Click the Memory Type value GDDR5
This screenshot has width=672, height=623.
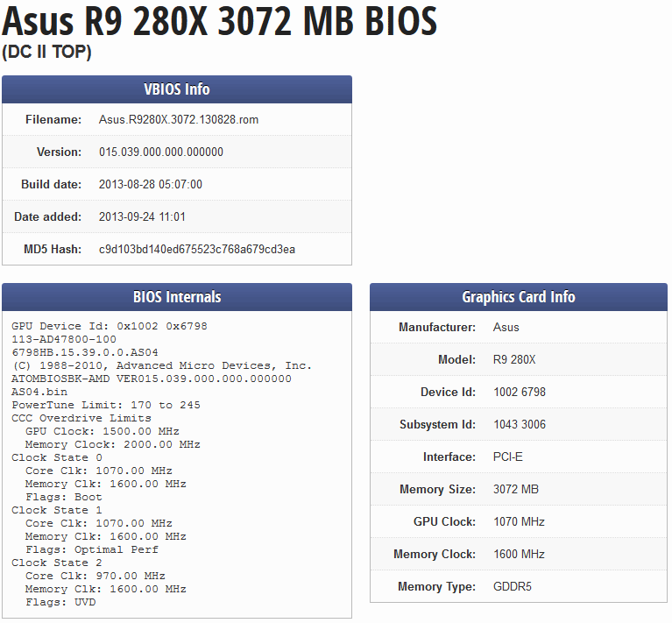513,587
